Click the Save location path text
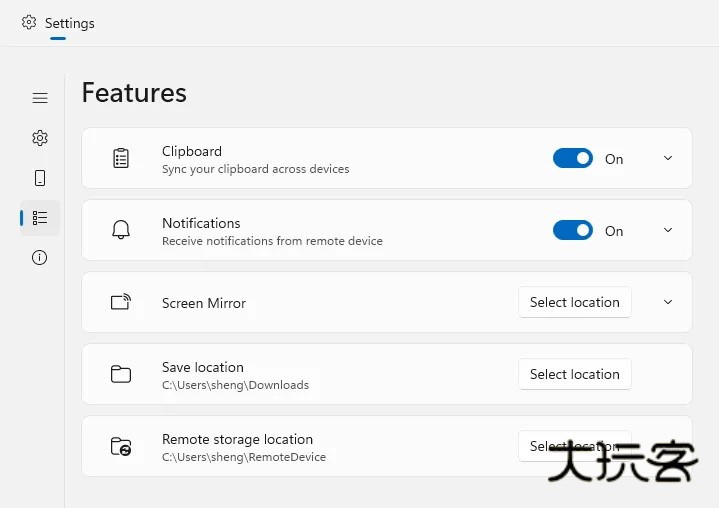This screenshot has width=719, height=508. pos(235,385)
